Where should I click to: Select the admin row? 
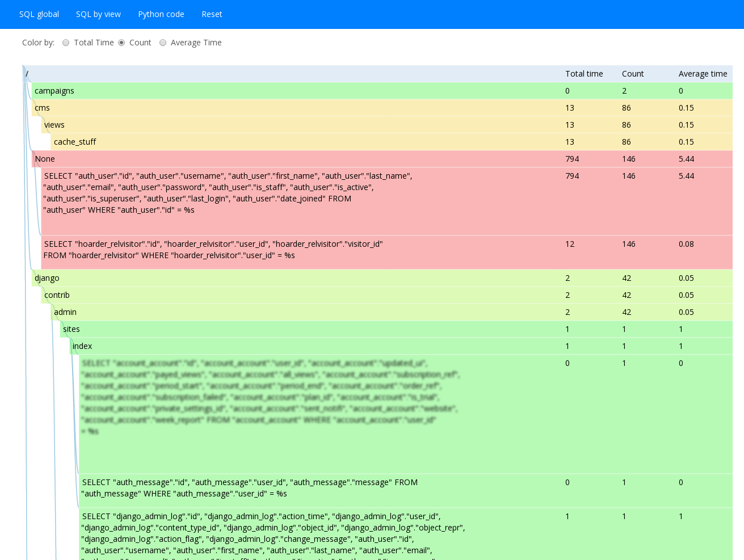65,312
